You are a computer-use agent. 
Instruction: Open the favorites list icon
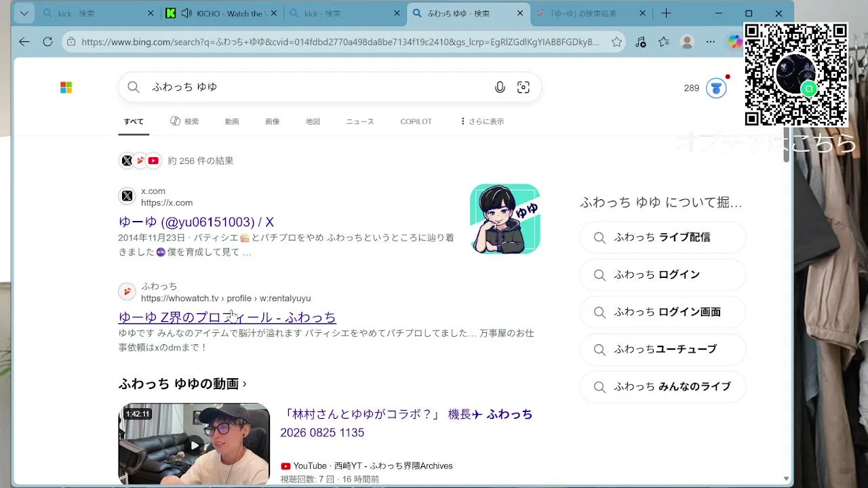pyautogui.click(x=663, y=42)
